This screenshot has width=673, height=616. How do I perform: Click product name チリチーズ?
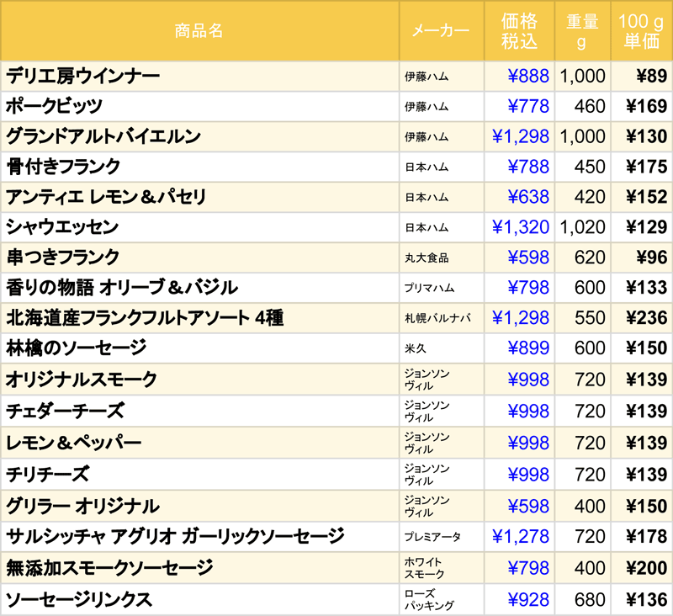pos(48,475)
